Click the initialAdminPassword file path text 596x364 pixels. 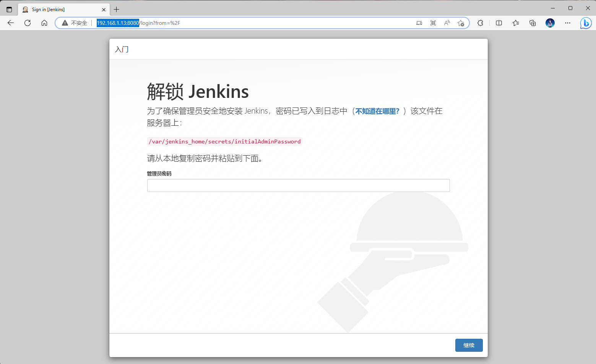point(225,141)
